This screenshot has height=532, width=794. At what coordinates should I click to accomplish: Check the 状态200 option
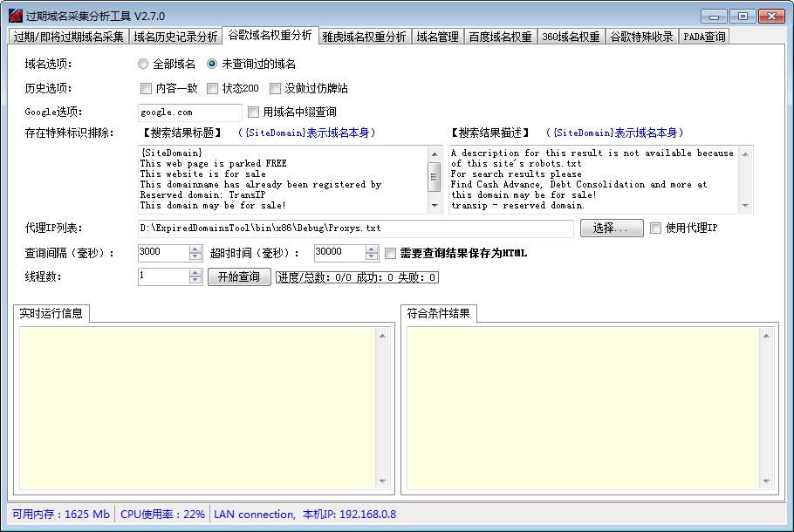212,88
